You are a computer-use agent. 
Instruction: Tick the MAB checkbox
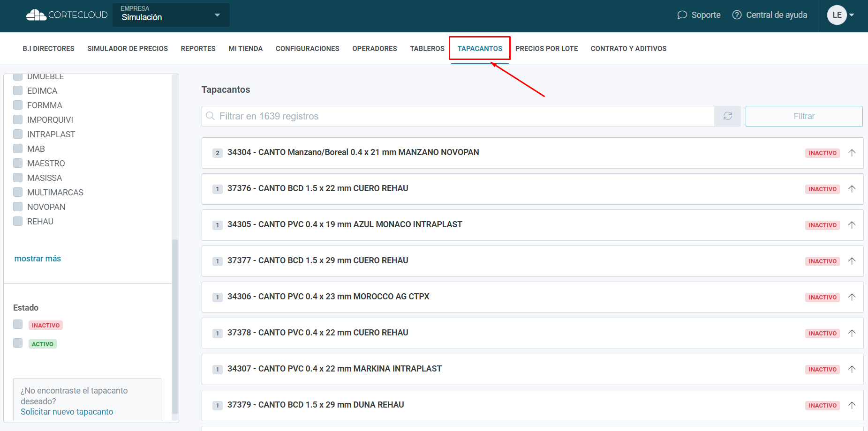pos(18,149)
